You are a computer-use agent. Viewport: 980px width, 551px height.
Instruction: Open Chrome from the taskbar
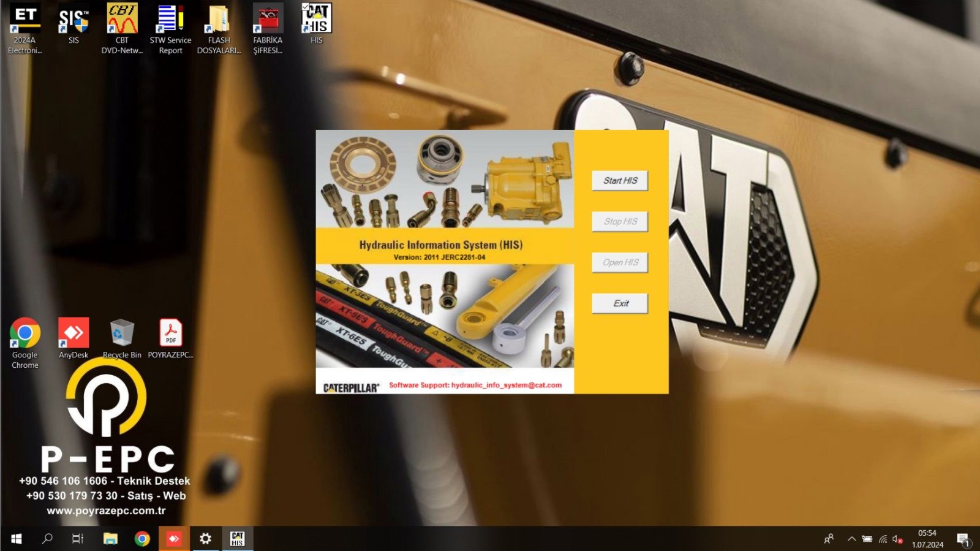[142, 539]
